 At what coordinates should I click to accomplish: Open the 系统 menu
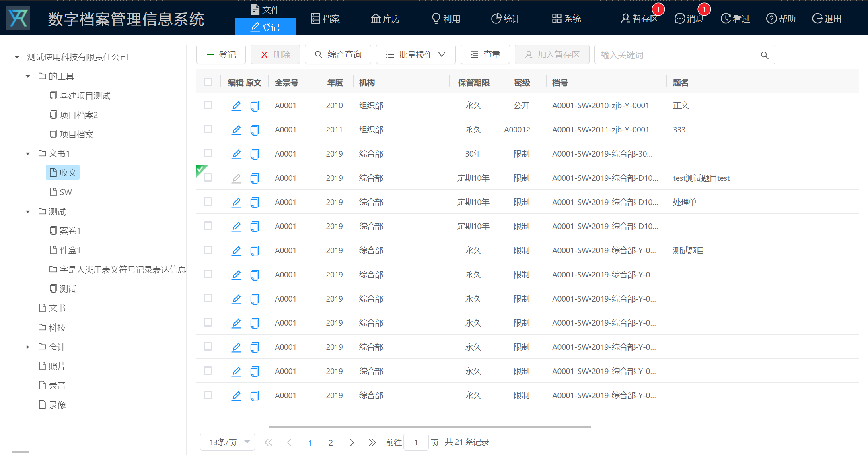(566, 19)
